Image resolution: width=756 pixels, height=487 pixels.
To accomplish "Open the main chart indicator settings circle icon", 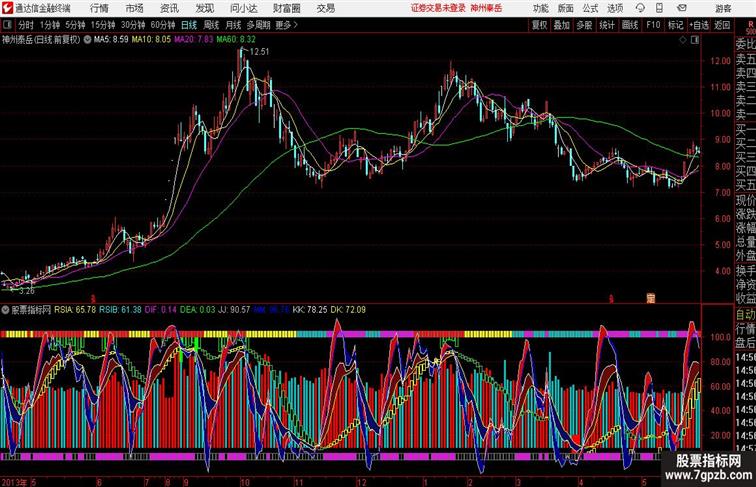I will [x=87, y=40].
